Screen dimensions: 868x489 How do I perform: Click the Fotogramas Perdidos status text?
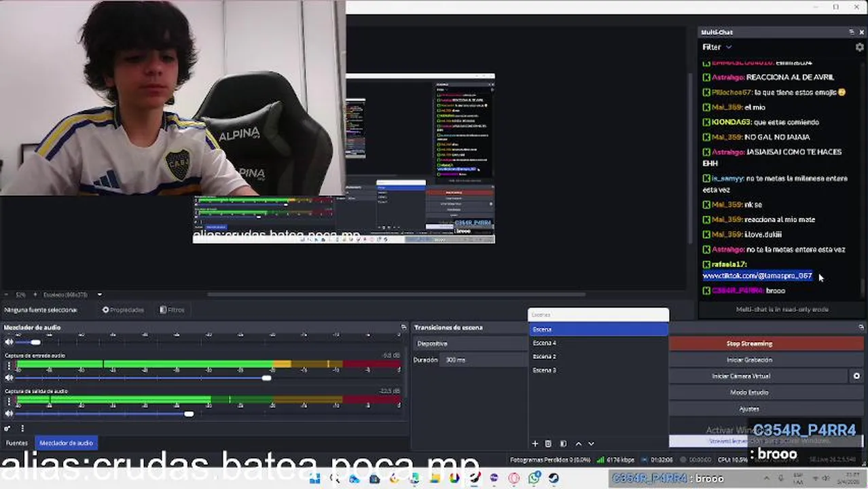(x=550, y=460)
